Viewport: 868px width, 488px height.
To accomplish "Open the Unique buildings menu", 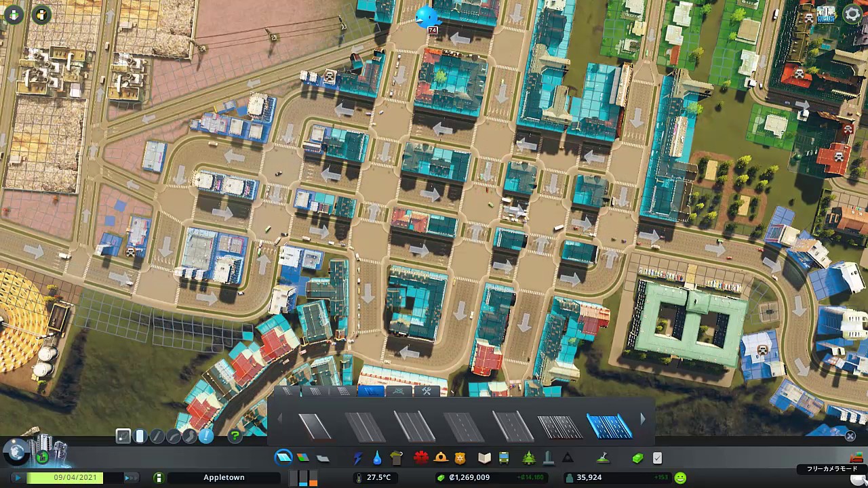I will coord(549,458).
